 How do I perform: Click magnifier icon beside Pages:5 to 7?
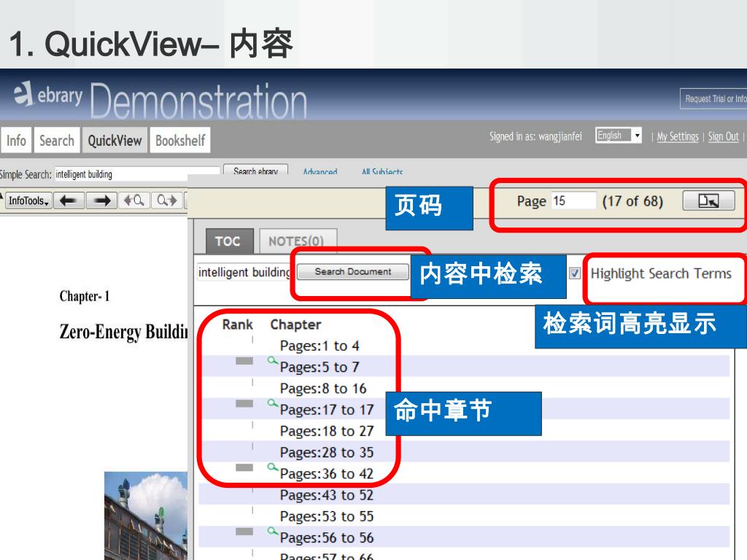[x=273, y=361]
